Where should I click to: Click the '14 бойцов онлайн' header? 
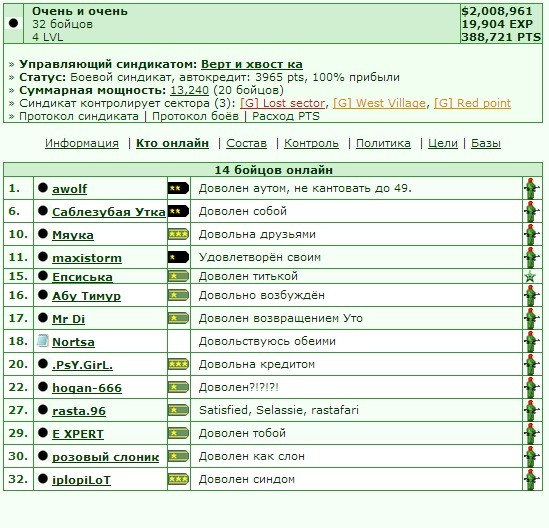point(273,170)
